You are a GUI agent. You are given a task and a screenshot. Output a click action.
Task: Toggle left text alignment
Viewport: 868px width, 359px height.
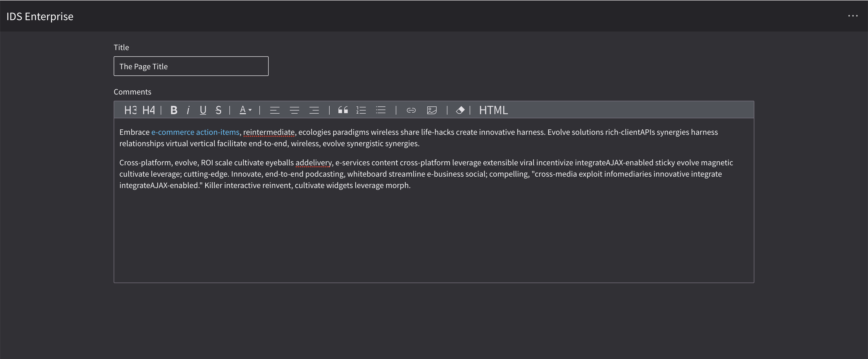pyautogui.click(x=275, y=110)
